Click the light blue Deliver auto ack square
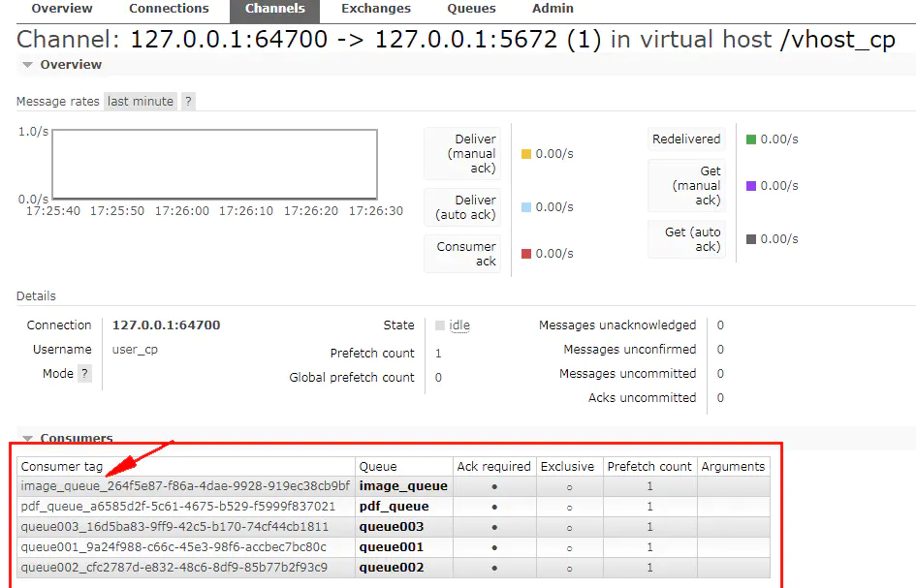Screen dimensions: 916x588 [x=525, y=206]
